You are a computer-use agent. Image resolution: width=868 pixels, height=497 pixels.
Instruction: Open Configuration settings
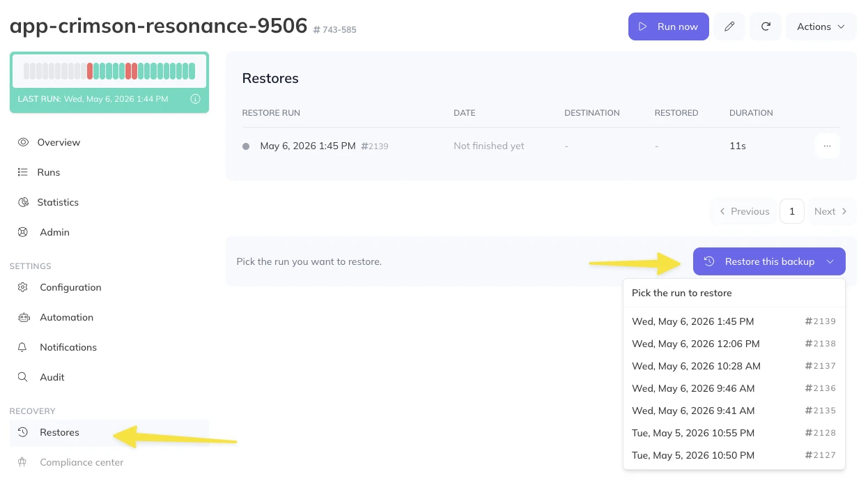coord(70,287)
